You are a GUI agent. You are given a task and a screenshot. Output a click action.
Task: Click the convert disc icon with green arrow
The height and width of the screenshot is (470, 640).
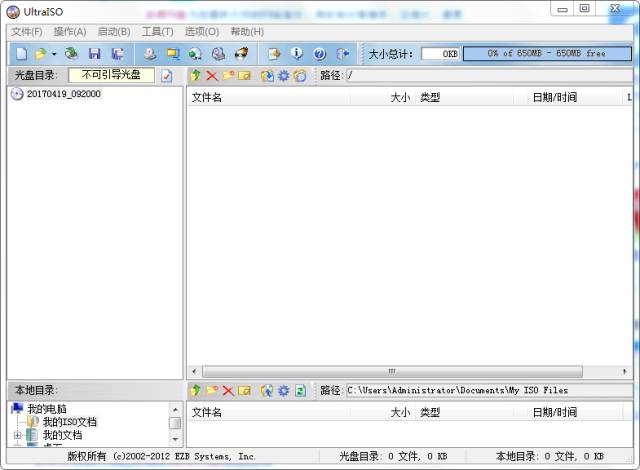coord(195,53)
